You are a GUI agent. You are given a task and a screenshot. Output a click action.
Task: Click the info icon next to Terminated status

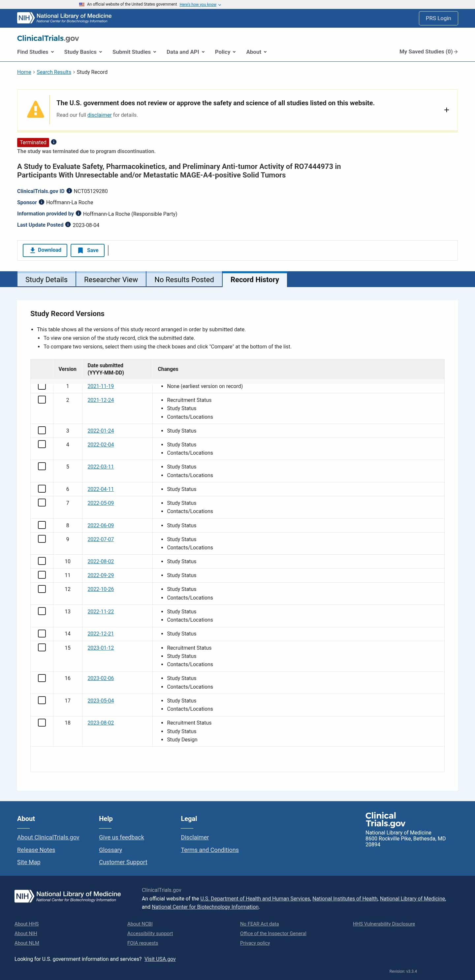click(x=54, y=142)
